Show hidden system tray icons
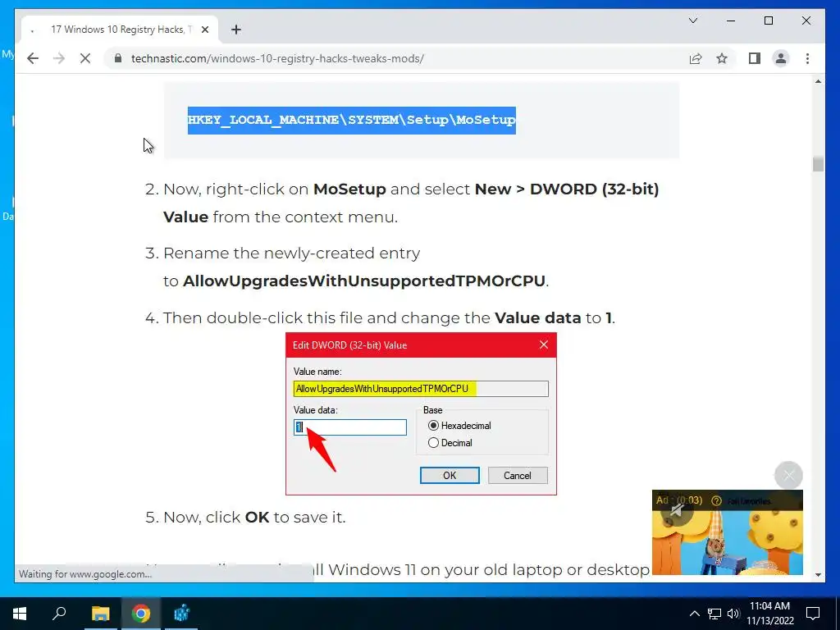The image size is (840, 630). click(x=694, y=614)
